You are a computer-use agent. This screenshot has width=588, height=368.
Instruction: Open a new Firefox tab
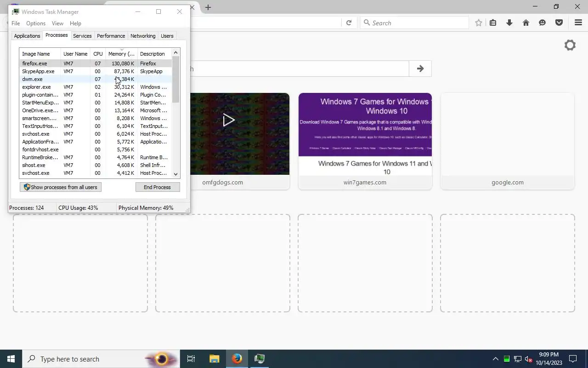208,7
